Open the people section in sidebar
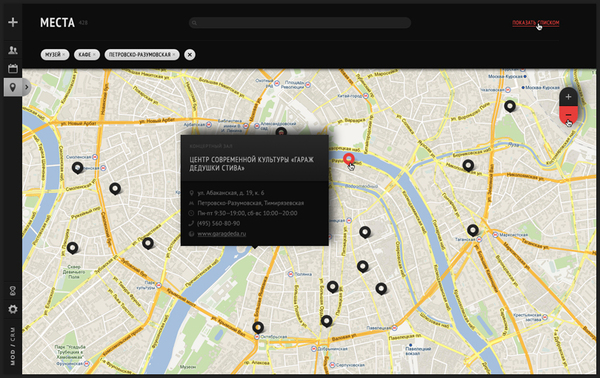 click(13, 50)
